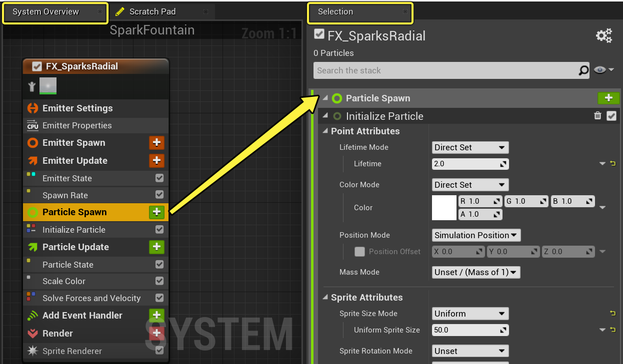Screen dimensions: 623x364
Task: Collapse the Point Attributes category
Action: click(x=326, y=131)
